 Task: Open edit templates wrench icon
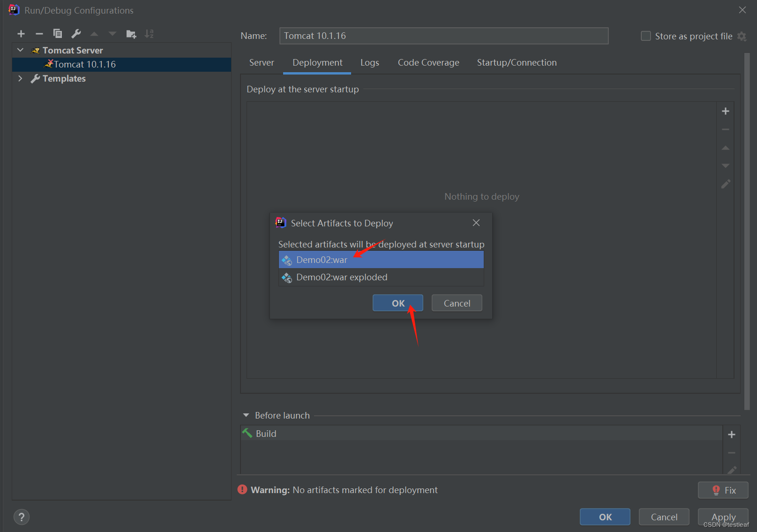pyautogui.click(x=76, y=34)
